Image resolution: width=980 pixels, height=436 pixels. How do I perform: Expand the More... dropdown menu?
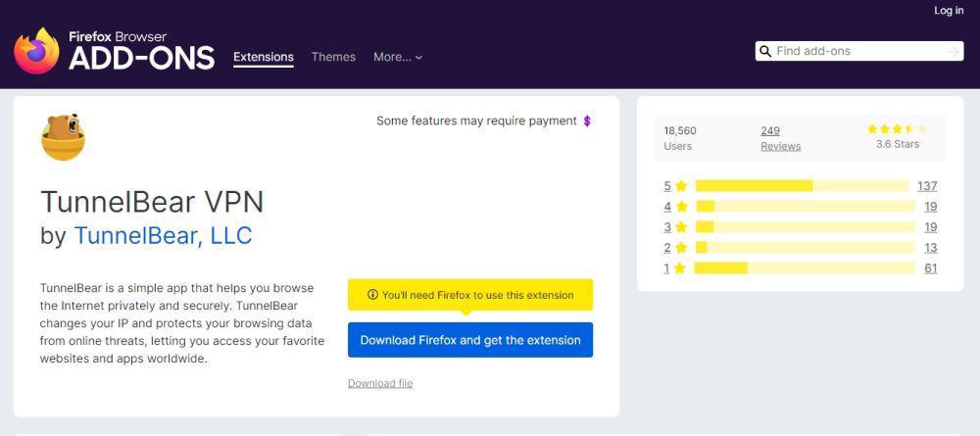click(x=398, y=57)
